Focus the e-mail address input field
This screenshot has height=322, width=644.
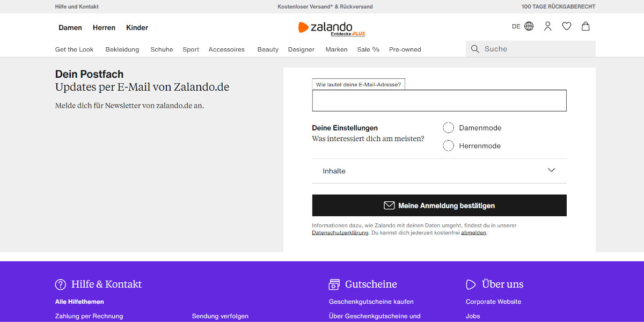point(439,101)
